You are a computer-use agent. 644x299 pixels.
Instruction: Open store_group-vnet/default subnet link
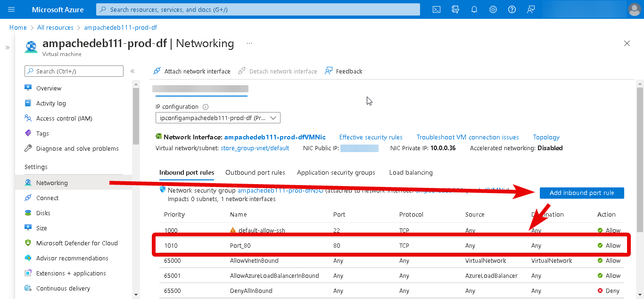[x=255, y=148]
